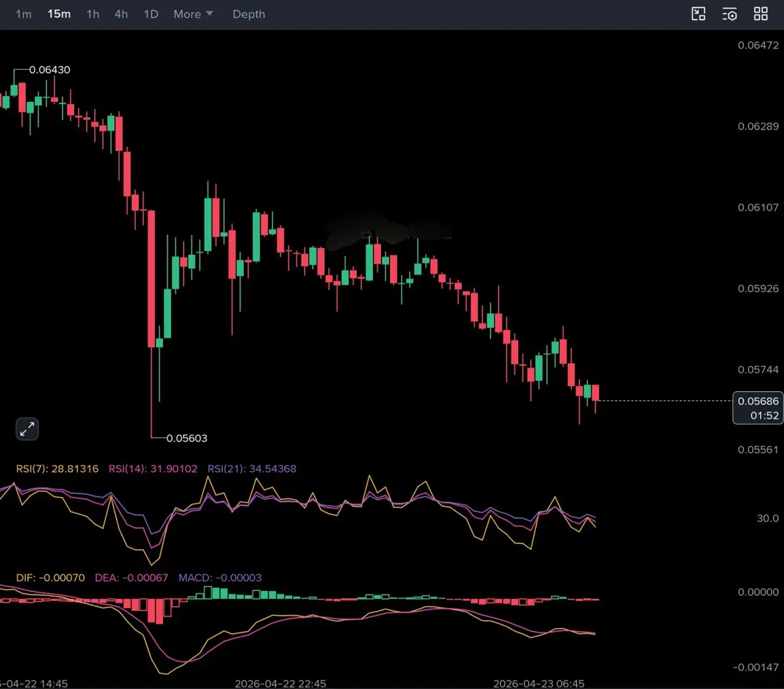Click the 0.05744 price axis label
Screen dimensions: 784x689
[758, 369]
